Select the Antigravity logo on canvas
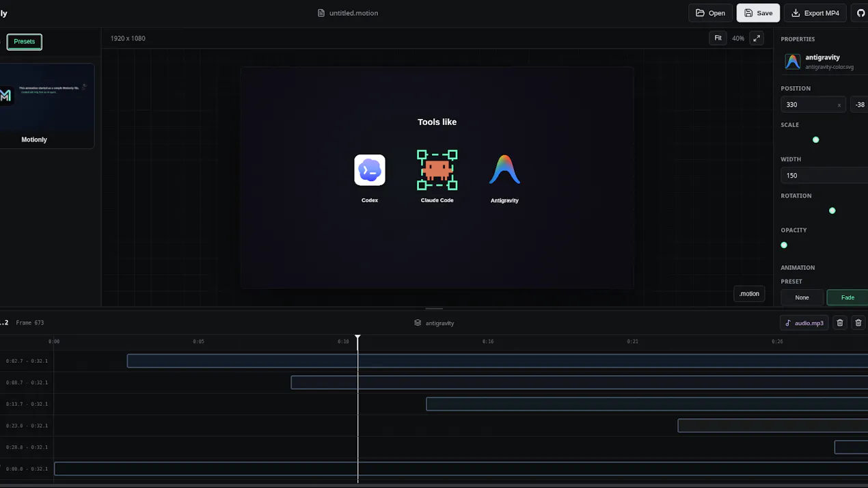Image resolution: width=868 pixels, height=488 pixels. pos(504,170)
